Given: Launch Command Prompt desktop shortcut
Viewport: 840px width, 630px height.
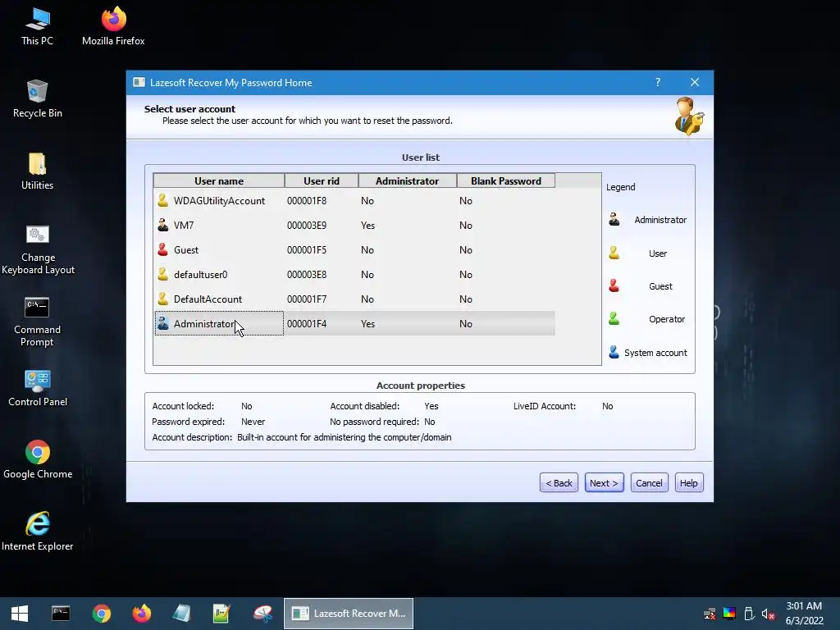Looking at the screenshot, I should pyautogui.click(x=37, y=322).
